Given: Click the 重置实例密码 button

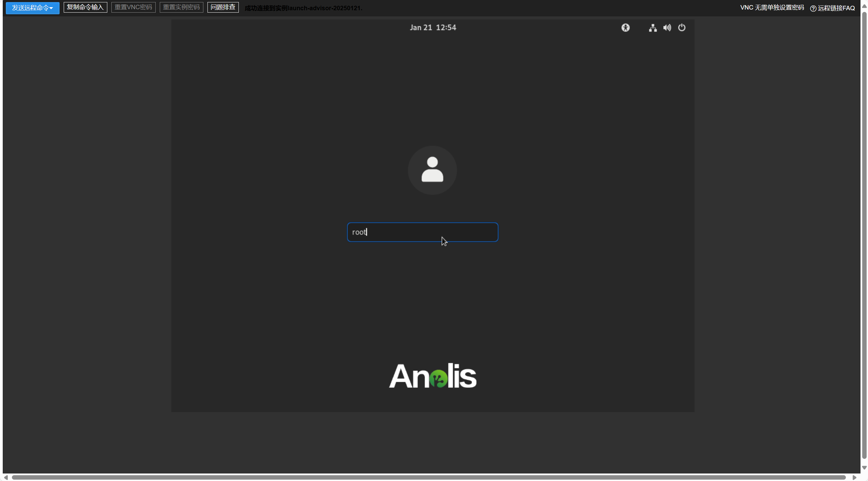Looking at the screenshot, I should pyautogui.click(x=181, y=7).
